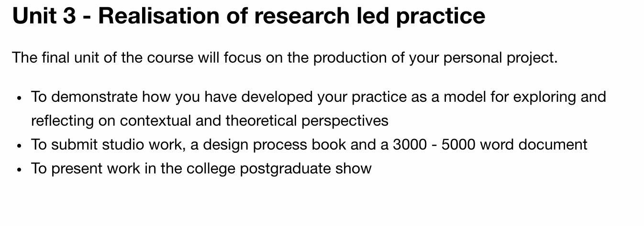Click the bullet marker before "To demonstrate"
The height and width of the screenshot is (226, 644).
[19, 98]
